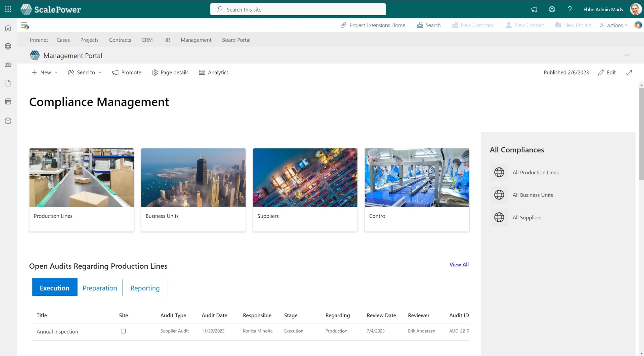Click the All Production Lines globe icon
Screen dimensions: 644x356
[x=499, y=172]
